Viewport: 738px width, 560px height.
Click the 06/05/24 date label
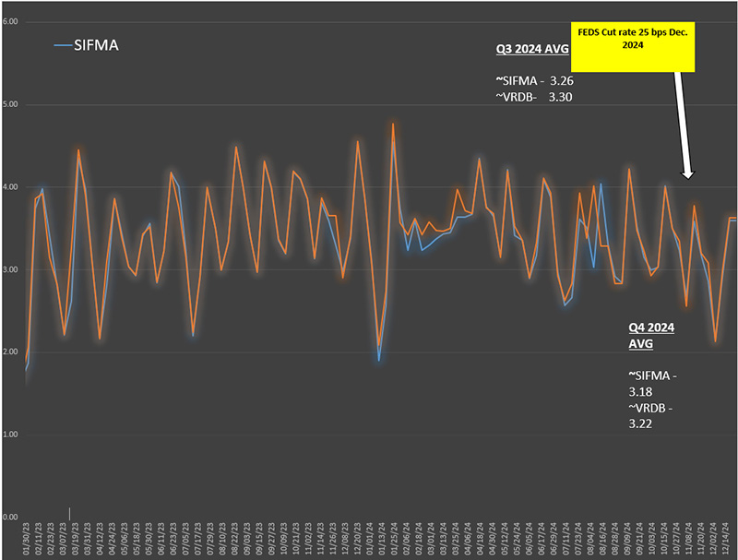click(529, 539)
